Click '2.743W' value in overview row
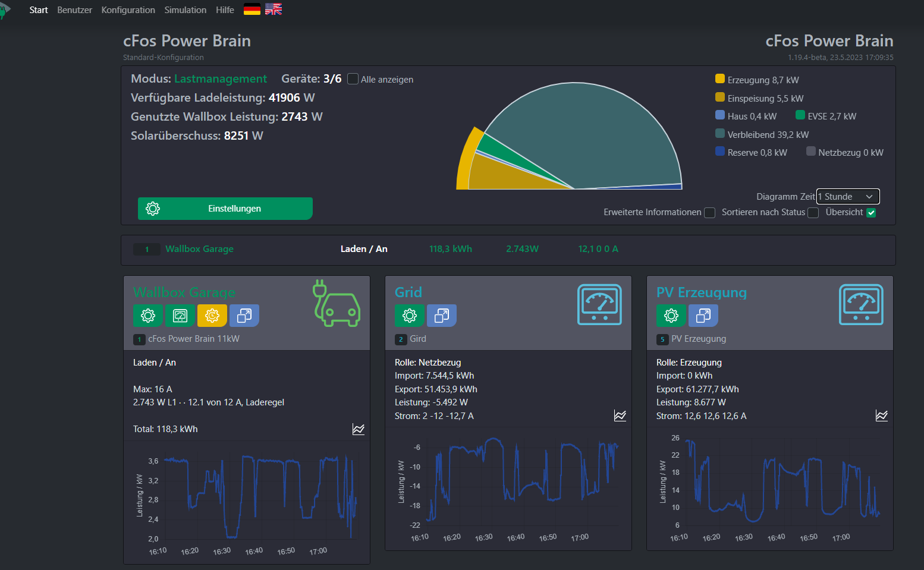 523,249
